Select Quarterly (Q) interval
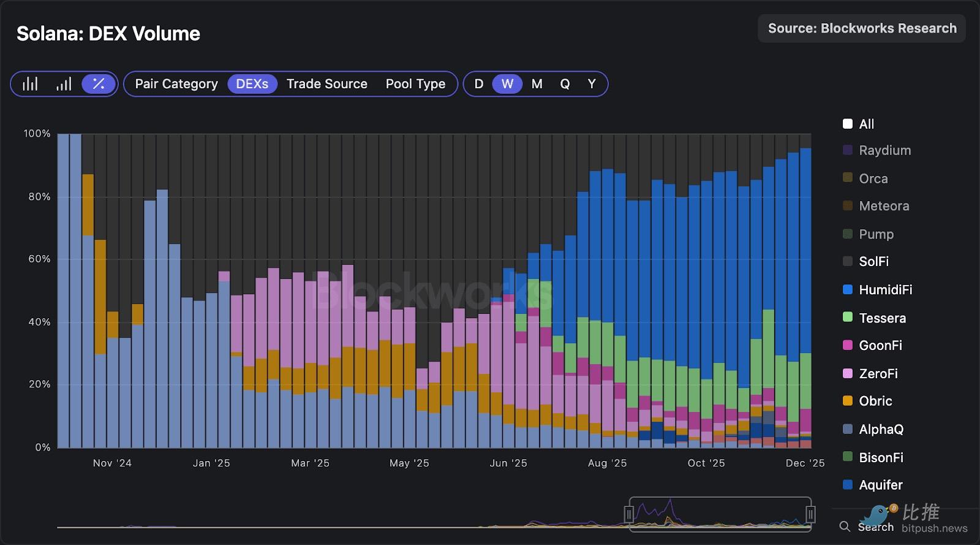 [x=565, y=84]
